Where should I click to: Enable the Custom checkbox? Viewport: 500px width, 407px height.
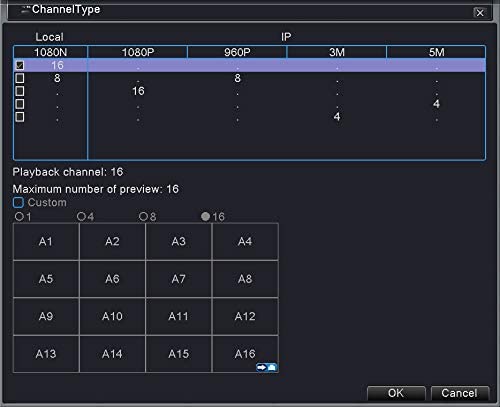(18, 202)
